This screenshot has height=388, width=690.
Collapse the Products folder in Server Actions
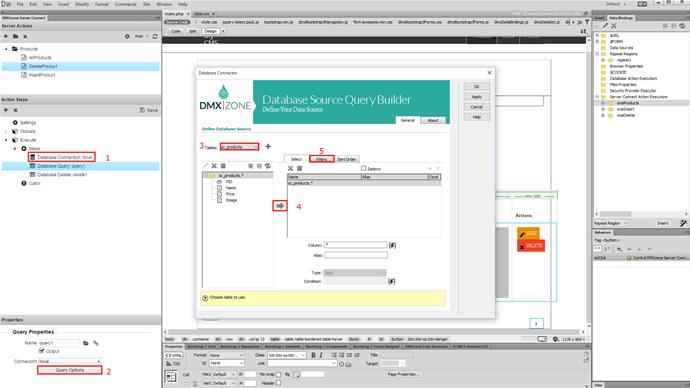coord(6,49)
